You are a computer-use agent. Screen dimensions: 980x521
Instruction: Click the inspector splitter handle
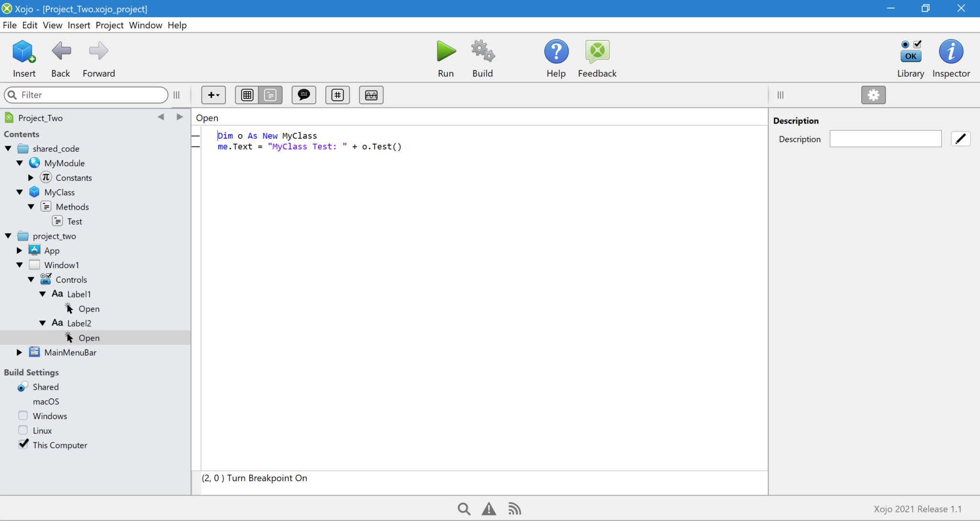point(780,95)
